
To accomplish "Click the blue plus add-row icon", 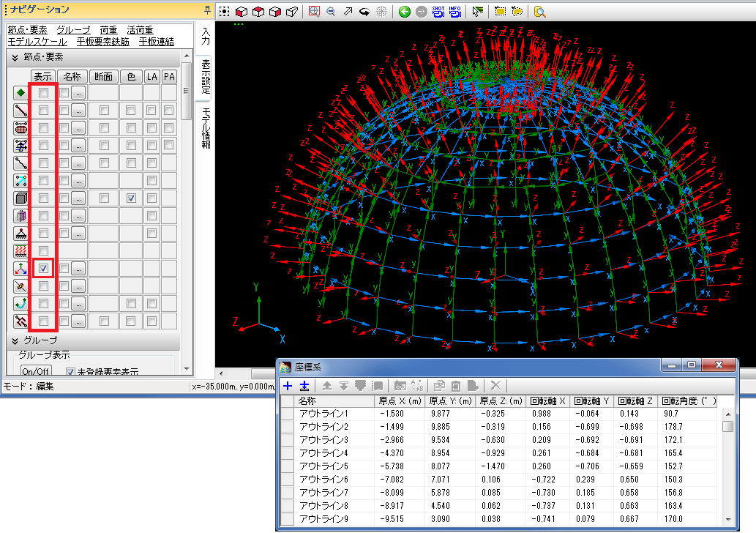I will tap(288, 386).
